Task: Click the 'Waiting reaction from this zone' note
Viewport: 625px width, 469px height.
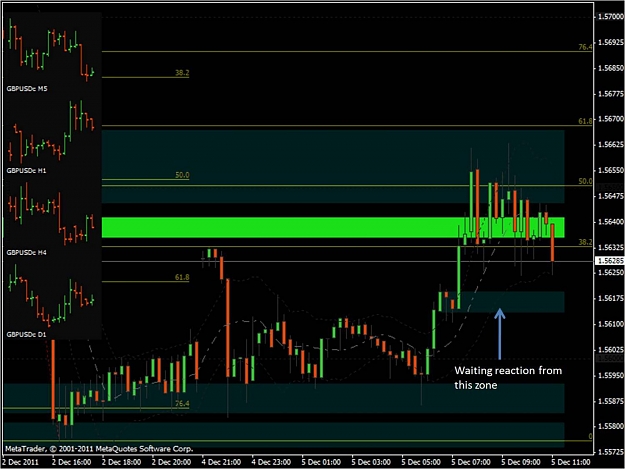Action: click(508, 378)
